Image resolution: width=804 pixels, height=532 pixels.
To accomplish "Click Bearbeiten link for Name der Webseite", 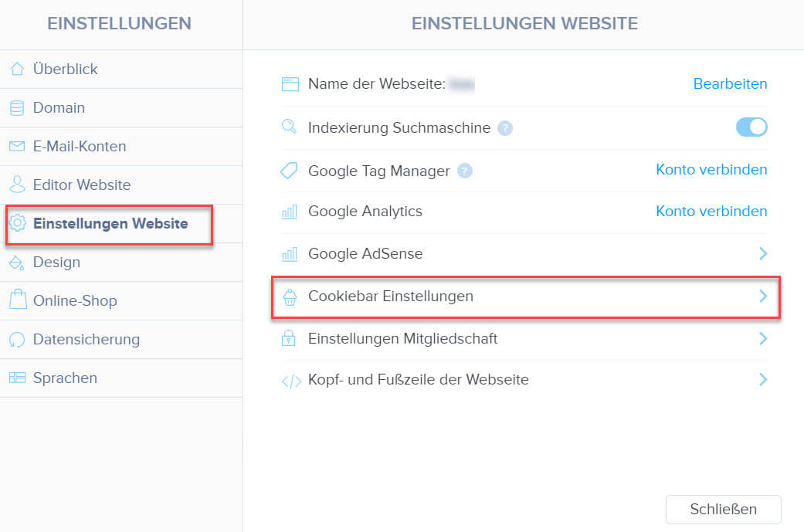I will 730,83.
